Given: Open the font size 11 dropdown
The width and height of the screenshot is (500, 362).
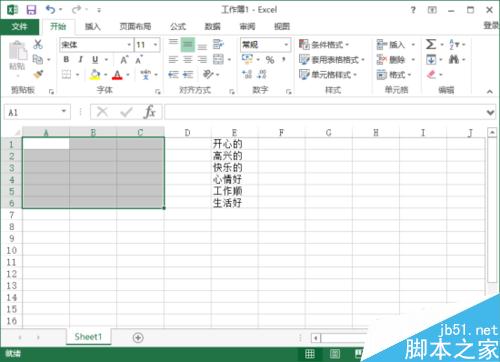Looking at the screenshot, I should (x=155, y=45).
